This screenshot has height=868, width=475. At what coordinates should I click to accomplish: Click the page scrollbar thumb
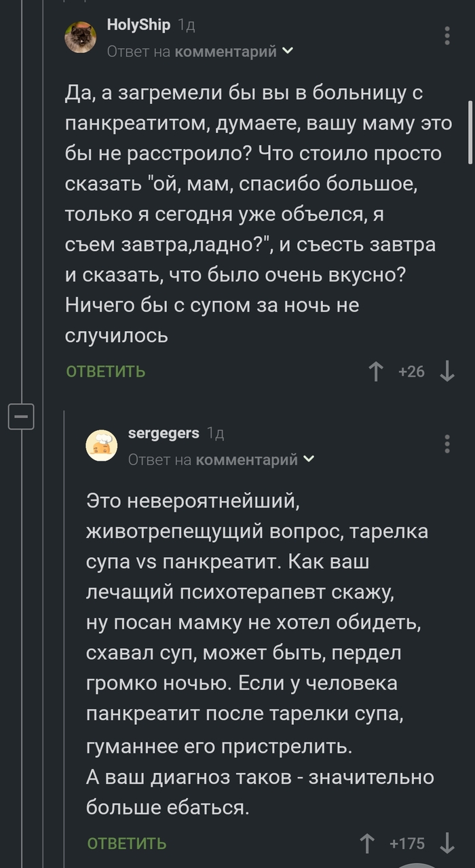click(x=470, y=132)
